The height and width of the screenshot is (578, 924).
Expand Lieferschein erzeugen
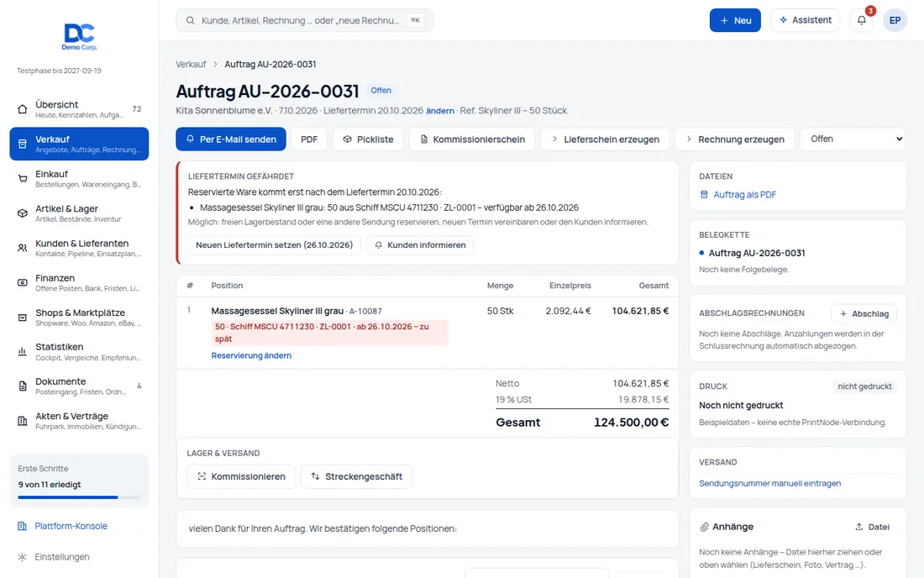coord(605,139)
